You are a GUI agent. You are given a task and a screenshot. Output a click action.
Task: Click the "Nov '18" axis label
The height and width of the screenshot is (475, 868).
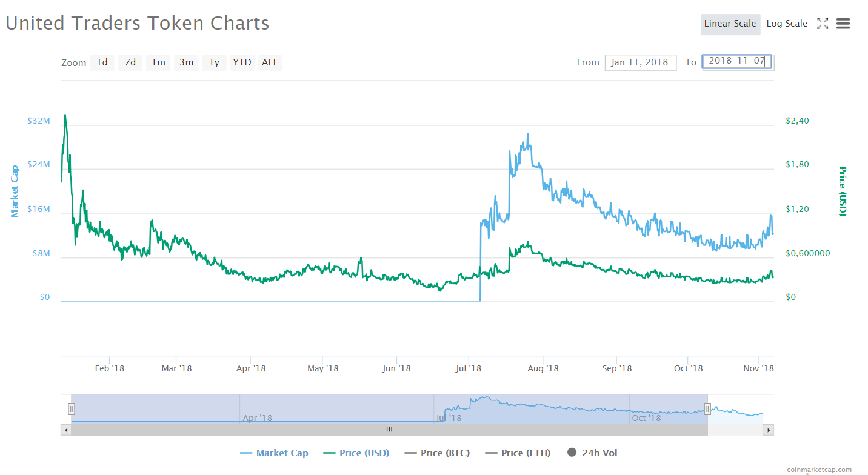(x=760, y=368)
